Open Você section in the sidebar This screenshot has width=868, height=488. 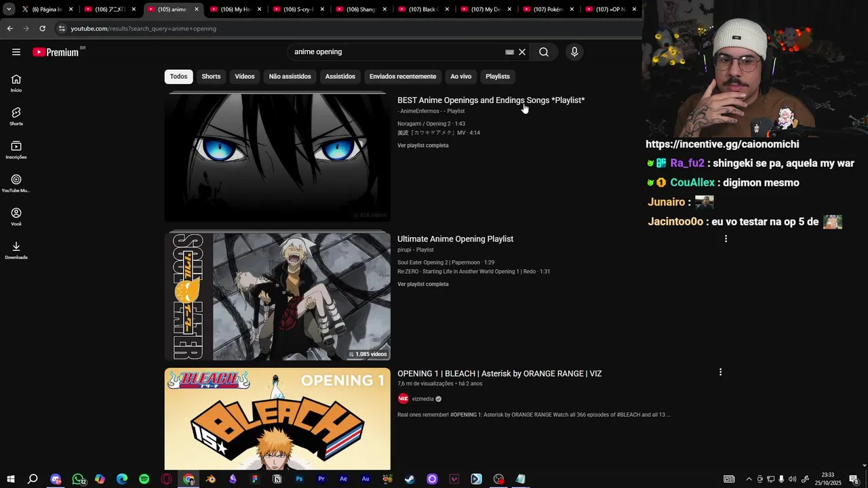pos(16,217)
